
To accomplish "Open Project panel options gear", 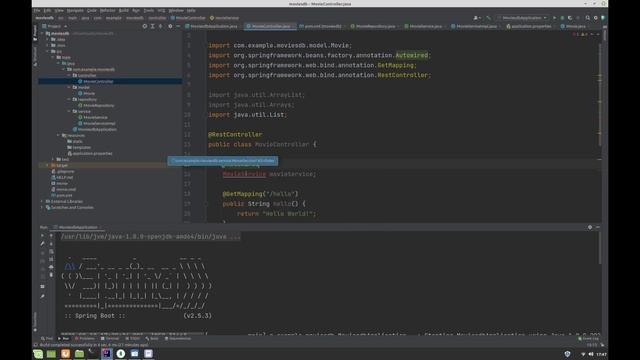I will pos(170,26).
